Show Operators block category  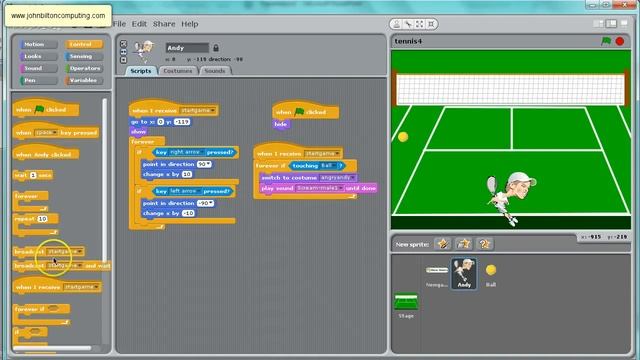[83, 68]
